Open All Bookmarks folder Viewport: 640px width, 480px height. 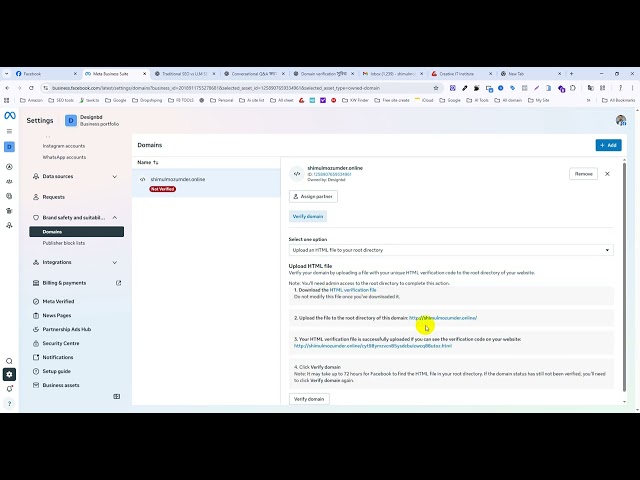pos(618,100)
